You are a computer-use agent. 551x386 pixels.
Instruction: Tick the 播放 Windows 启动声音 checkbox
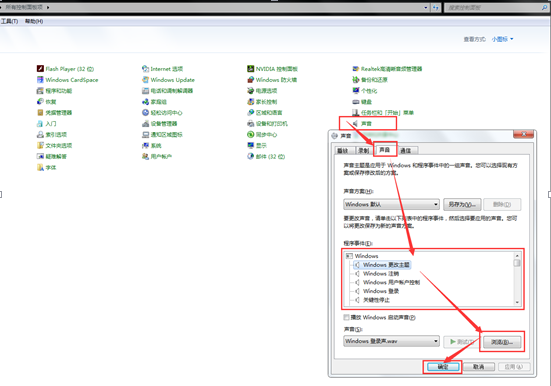point(346,317)
